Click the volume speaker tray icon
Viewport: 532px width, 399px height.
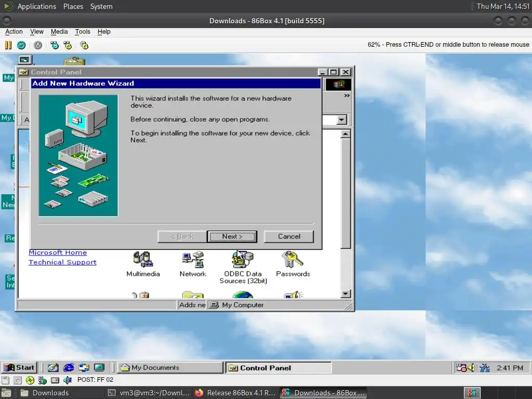(x=471, y=368)
